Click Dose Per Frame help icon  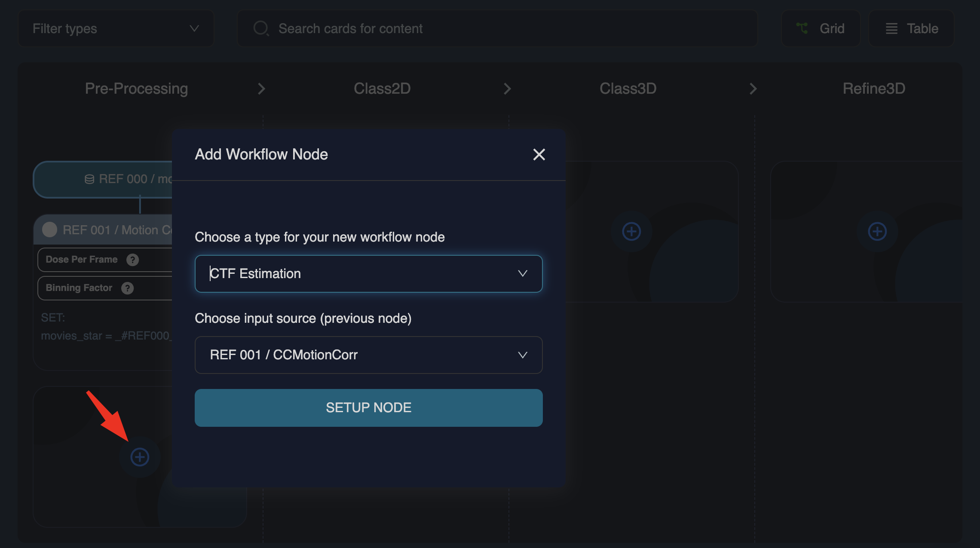pyautogui.click(x=132, y=260)
